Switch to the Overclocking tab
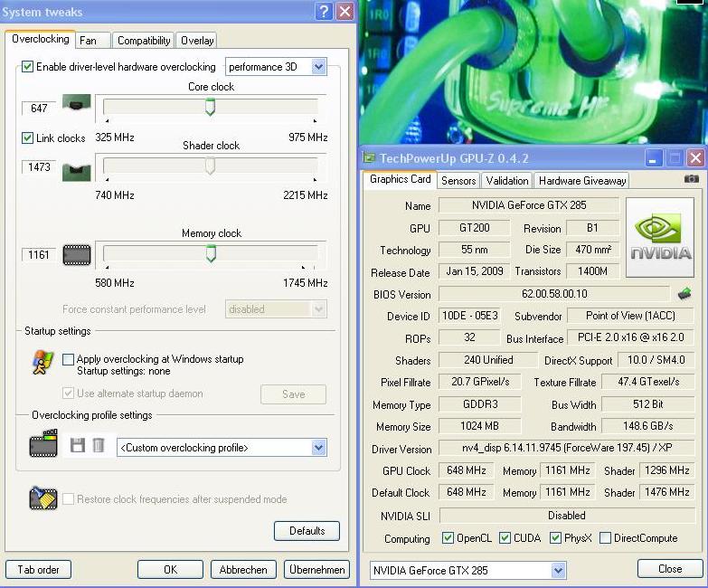Image resolution: width=708 pixels, height=588 pixels. (x=41, y=39)
